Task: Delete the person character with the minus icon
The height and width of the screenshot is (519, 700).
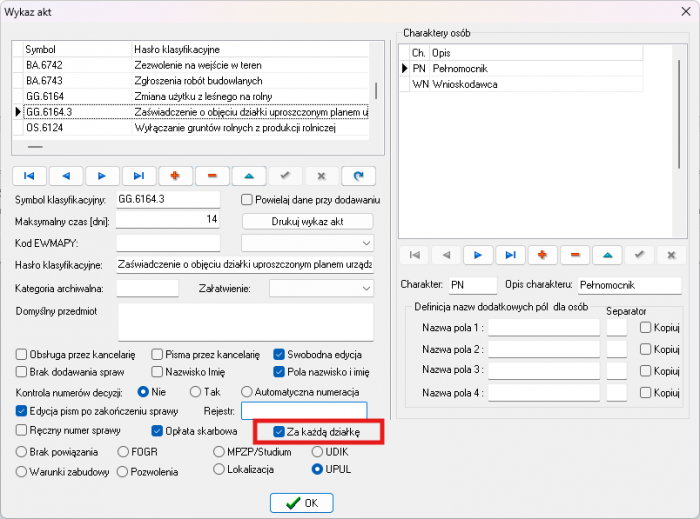Action: pyautogui.click(x=575, y=255)
